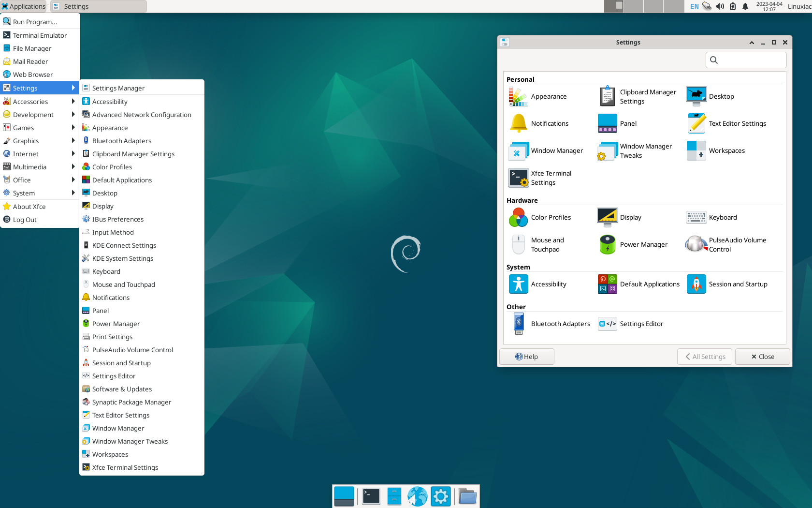
Task: Choose KDE System Settings from submenu
Action: (142, 258)
